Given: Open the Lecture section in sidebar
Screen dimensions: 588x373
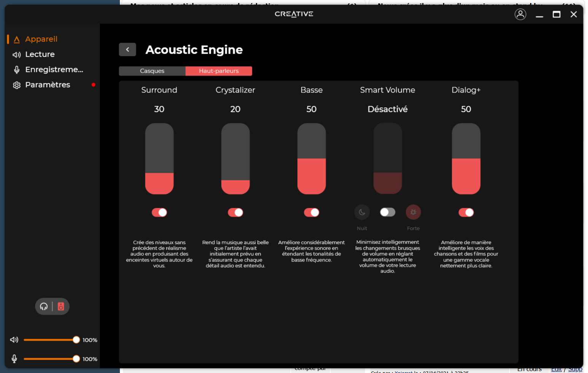Looking at the screenshot, I should click(x=40, y=54).
